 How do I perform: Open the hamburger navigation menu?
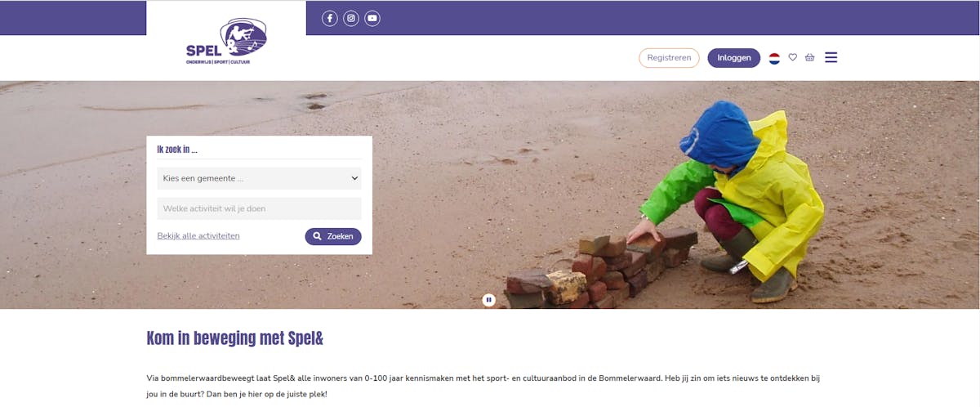[x=831, y=57]
